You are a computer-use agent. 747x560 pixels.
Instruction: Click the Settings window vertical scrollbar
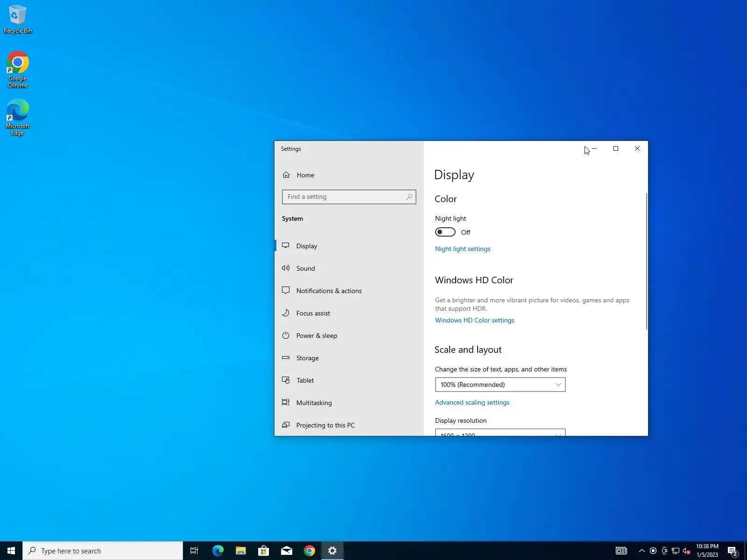tap(647, 261)
